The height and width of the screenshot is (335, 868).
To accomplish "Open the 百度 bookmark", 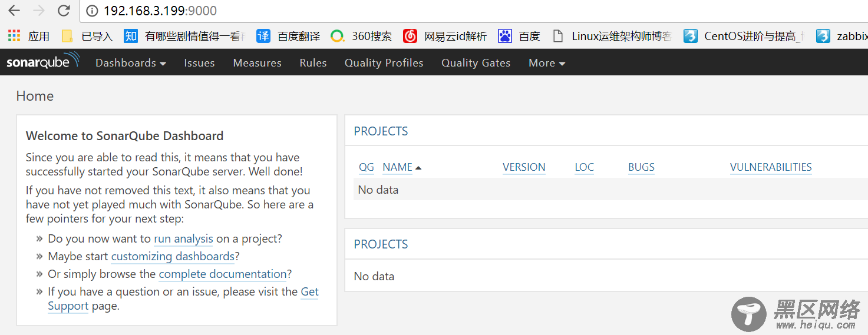I will tap(519, 36).
